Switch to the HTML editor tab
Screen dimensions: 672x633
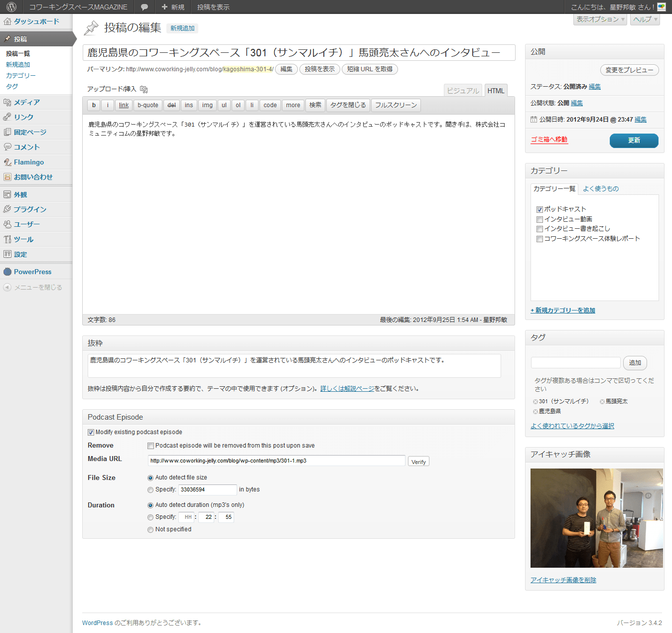(x=496, y=90)
